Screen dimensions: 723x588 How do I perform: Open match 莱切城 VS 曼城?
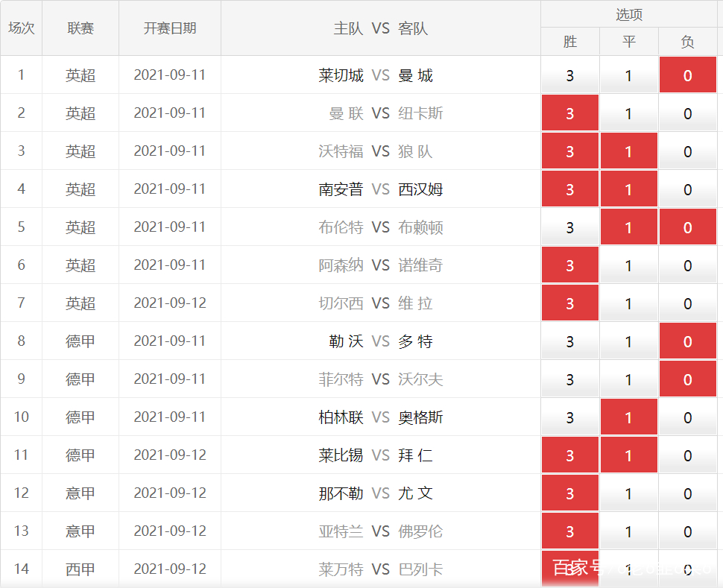[376, 75]
